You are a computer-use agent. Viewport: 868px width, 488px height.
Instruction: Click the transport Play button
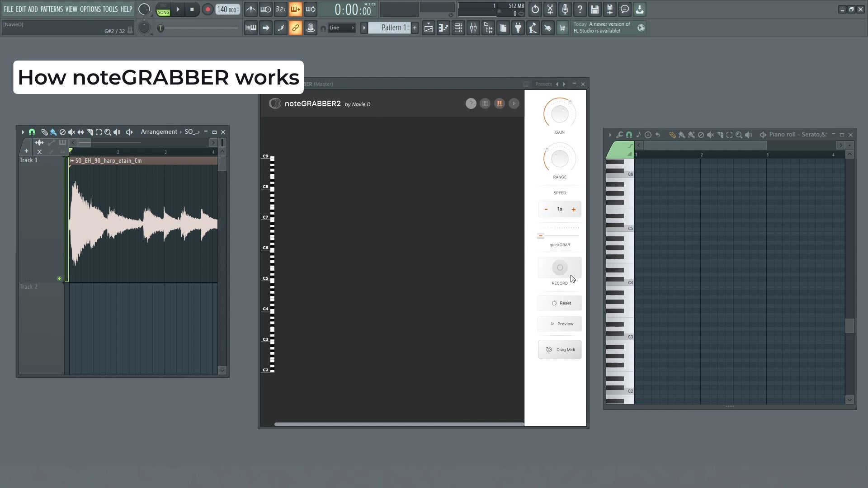pos(178,9)
